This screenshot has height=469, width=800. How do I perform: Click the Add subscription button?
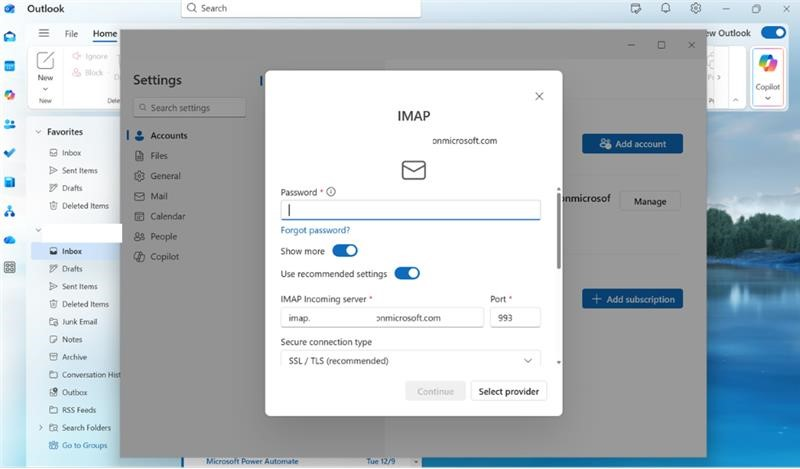[632, 299]
